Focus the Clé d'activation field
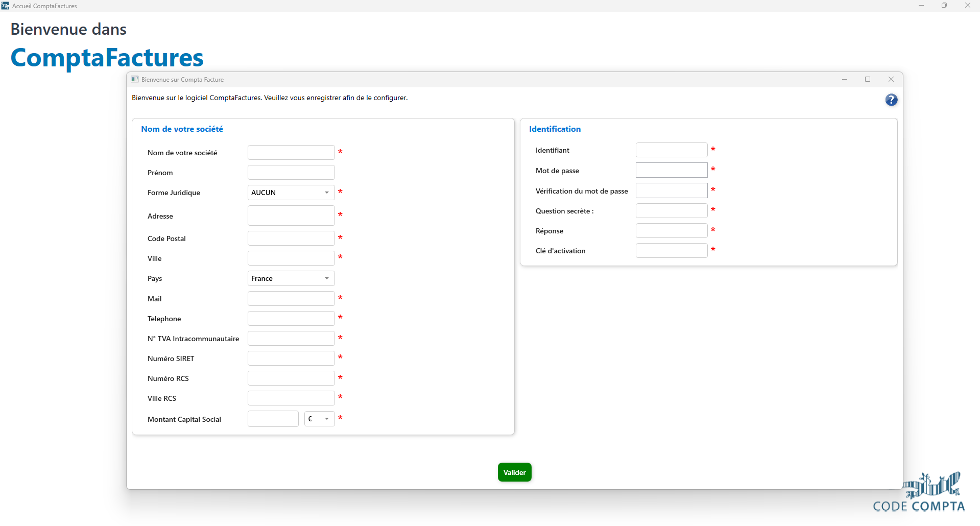The width and height of the screenshot is (980, 526). tap(672, 251)
